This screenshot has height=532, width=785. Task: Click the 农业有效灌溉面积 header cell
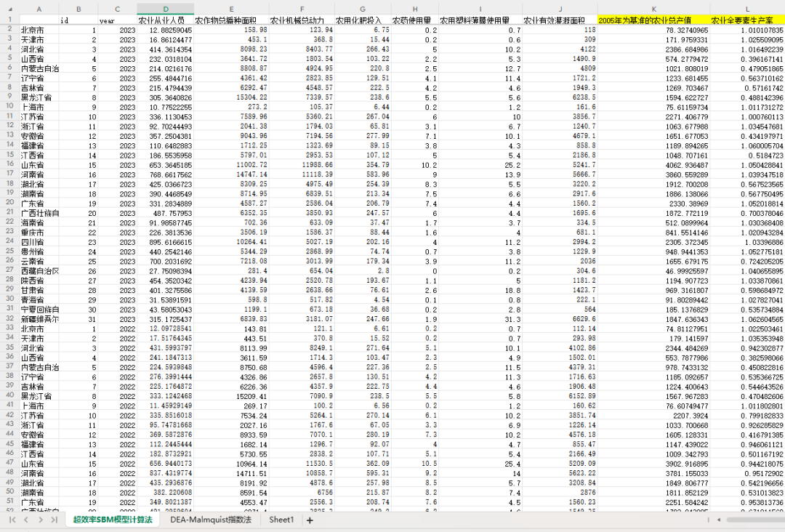(x=560, y=20)
